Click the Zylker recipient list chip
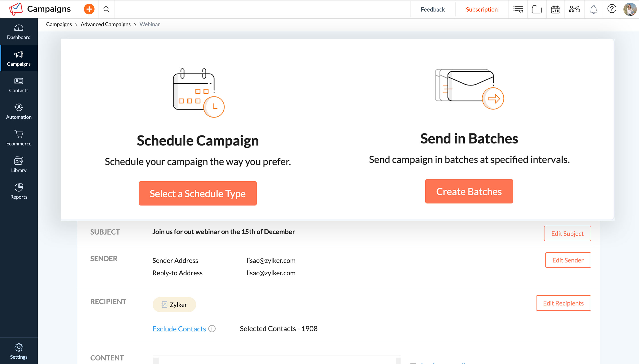Screen dimensions: 639x364 [174, 305]
